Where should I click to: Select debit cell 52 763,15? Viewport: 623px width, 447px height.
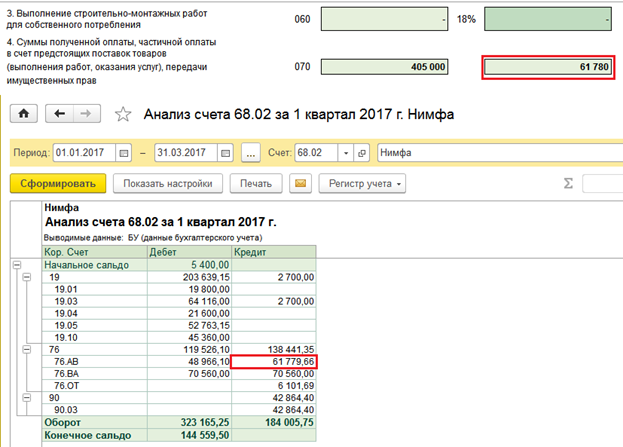click(x=189, y=325)
